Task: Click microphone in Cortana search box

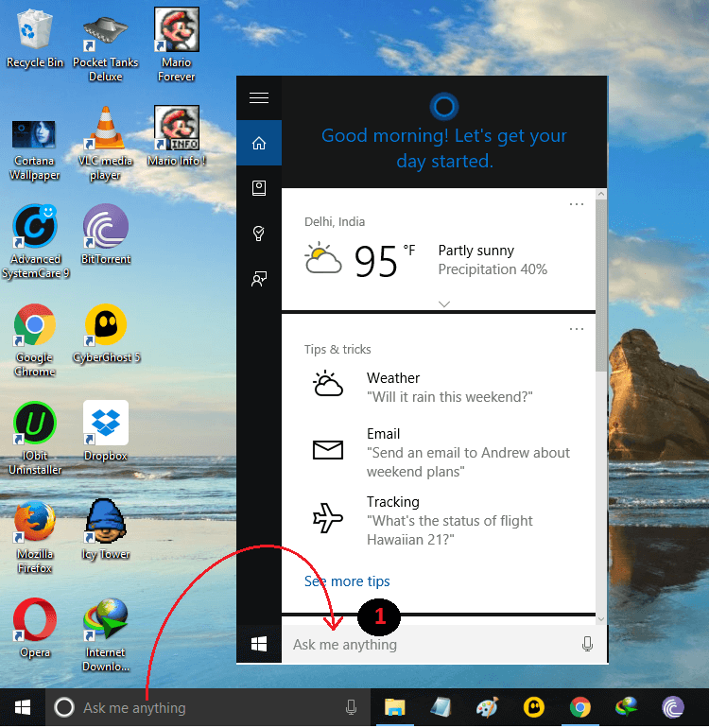Action: [x=587, y=644]
